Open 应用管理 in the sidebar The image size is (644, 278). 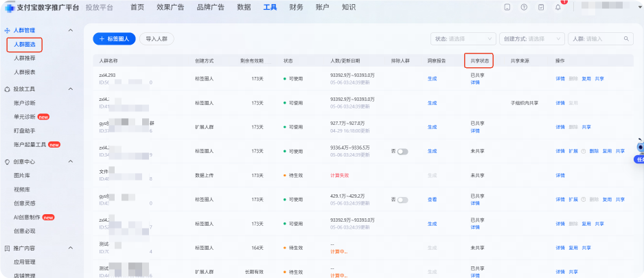[25, 262]
